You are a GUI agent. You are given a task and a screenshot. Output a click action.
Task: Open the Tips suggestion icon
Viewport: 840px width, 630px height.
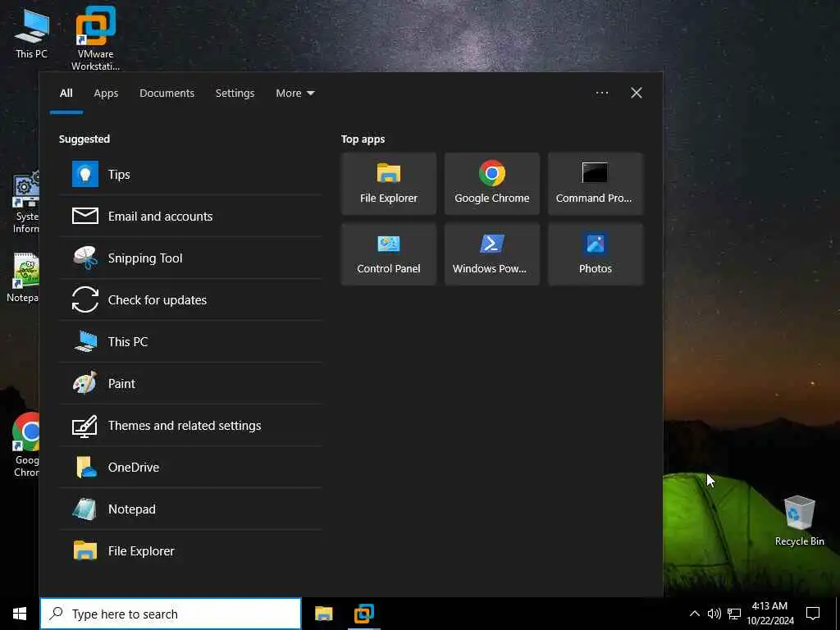pyautogui.click(x=85, y=174)
